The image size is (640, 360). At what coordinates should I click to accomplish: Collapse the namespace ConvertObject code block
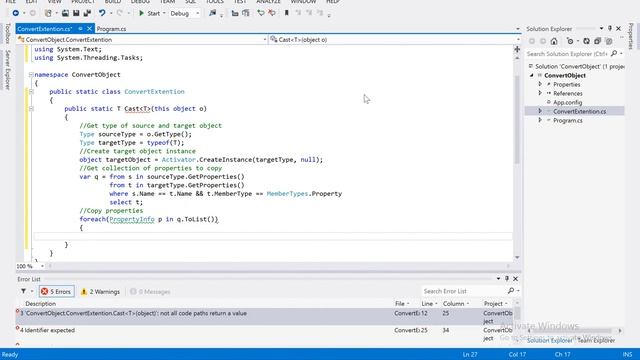pos(31,75)
